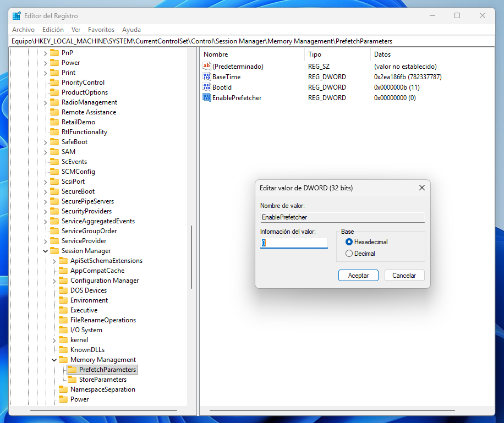This screenshot has width=504, height=423.
Task: Click the SafeBoot folder icon
Action: pos(54,142)
